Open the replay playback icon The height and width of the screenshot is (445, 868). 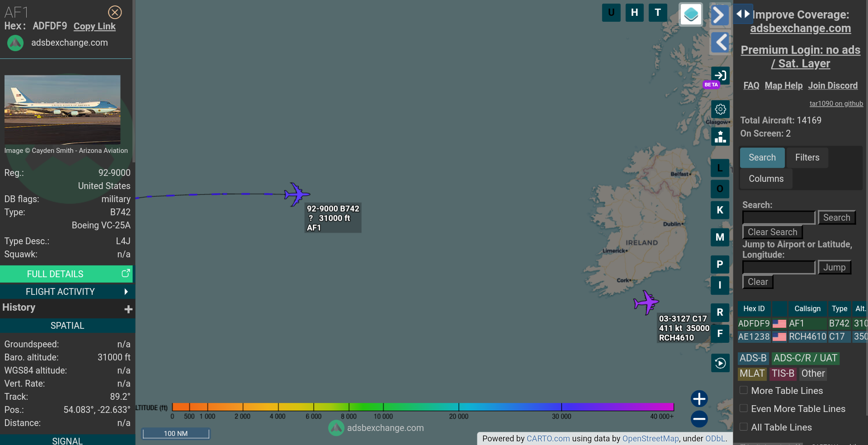click(x=720, y=363)
